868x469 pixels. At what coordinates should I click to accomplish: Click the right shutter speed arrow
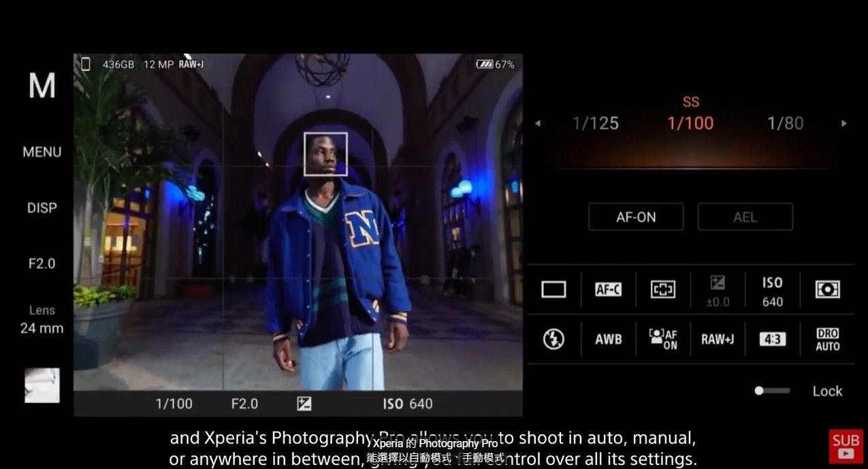844,124
